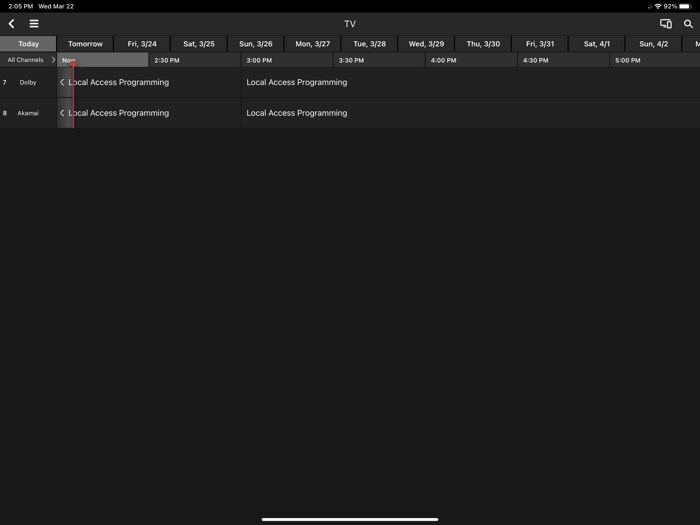Select Mon, 3/27 date tab
Image resolution: width=700 pixels, height=525 pixels.
(x=312, y=44)
